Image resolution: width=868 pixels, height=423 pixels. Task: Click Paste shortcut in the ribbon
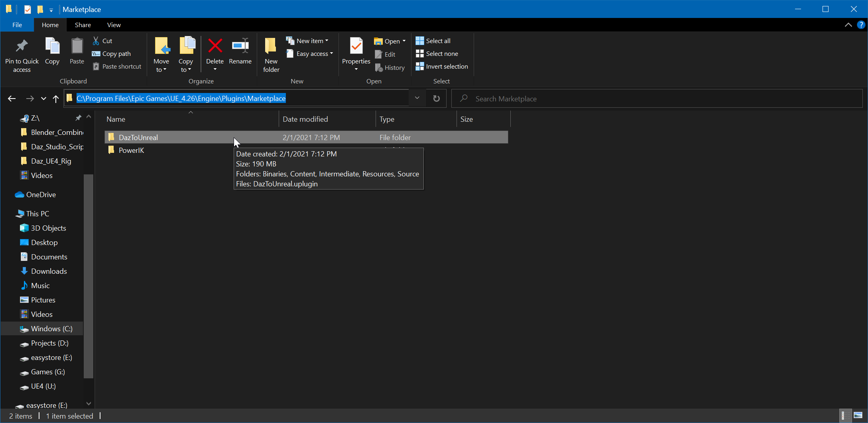117,66
